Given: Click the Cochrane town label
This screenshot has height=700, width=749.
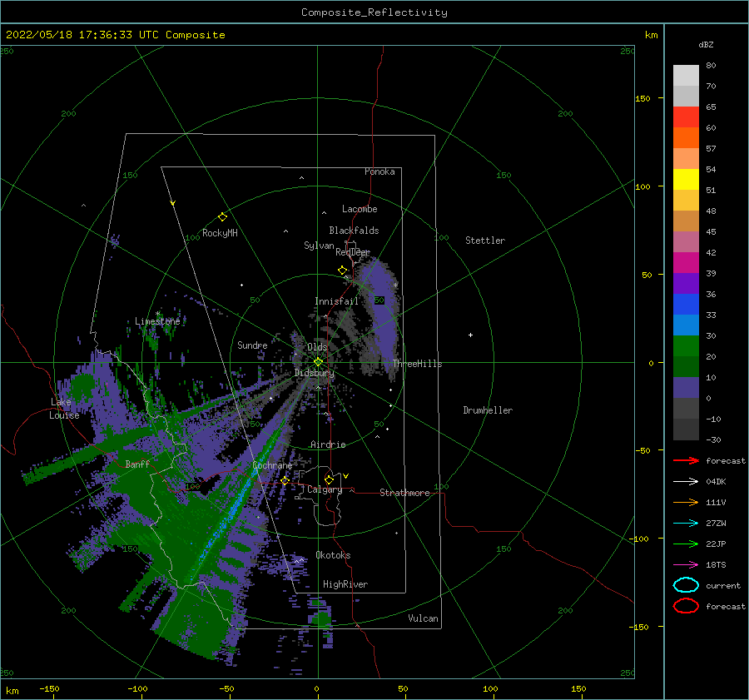Looking at the screenshot, I should (x=272, y=465).
